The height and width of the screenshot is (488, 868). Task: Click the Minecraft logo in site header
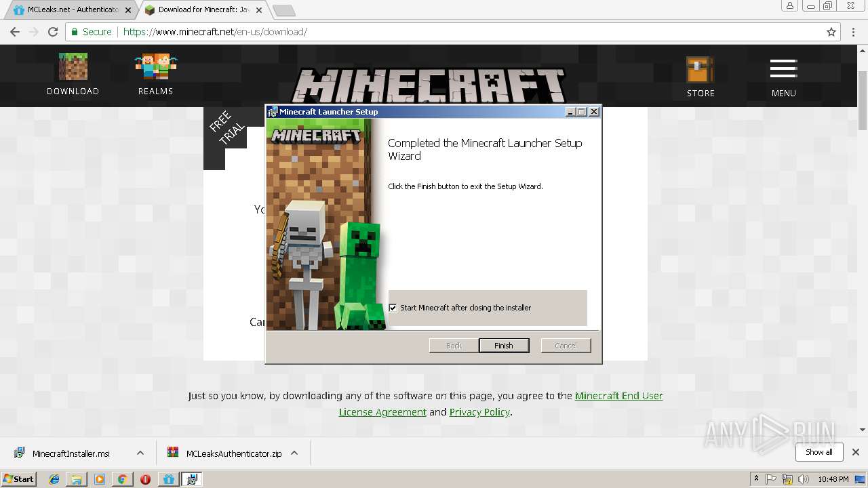(430, 85)
